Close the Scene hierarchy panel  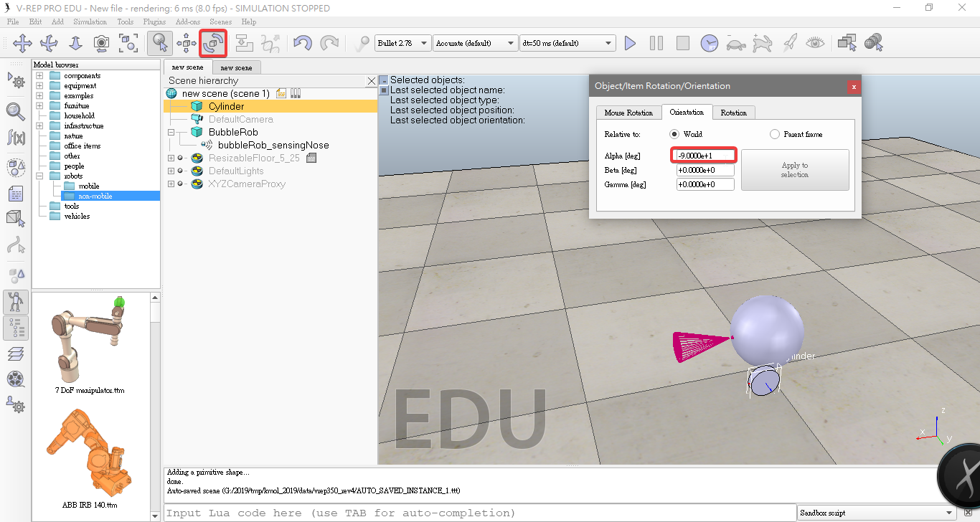371,81
